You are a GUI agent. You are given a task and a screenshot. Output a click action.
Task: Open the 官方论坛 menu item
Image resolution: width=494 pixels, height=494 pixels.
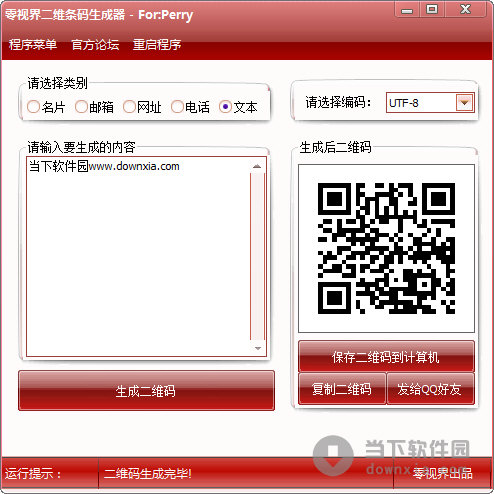(95, 44)
